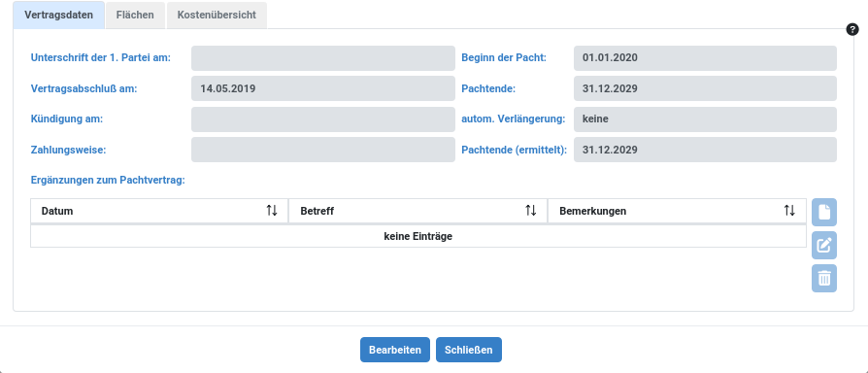The image size is (868, 373).
Task: Edit the selected supplement entry
Action: [824, 245]
